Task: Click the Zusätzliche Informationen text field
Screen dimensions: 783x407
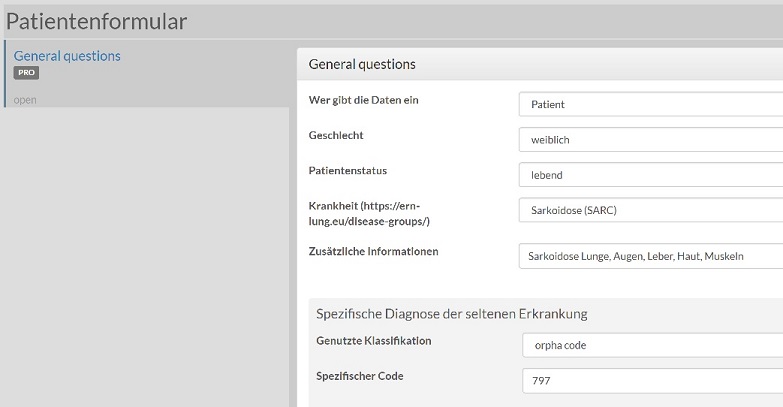Action: 650,257
